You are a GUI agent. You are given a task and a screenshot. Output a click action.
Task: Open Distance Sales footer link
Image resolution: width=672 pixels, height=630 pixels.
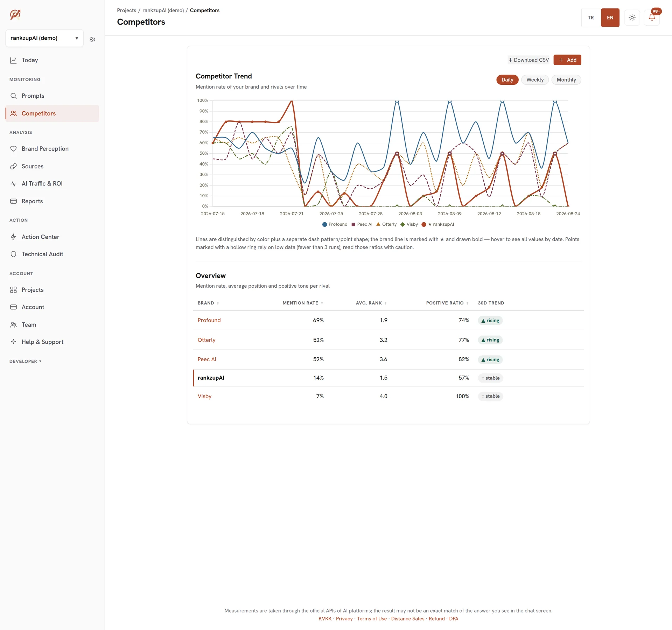point(407,619)
